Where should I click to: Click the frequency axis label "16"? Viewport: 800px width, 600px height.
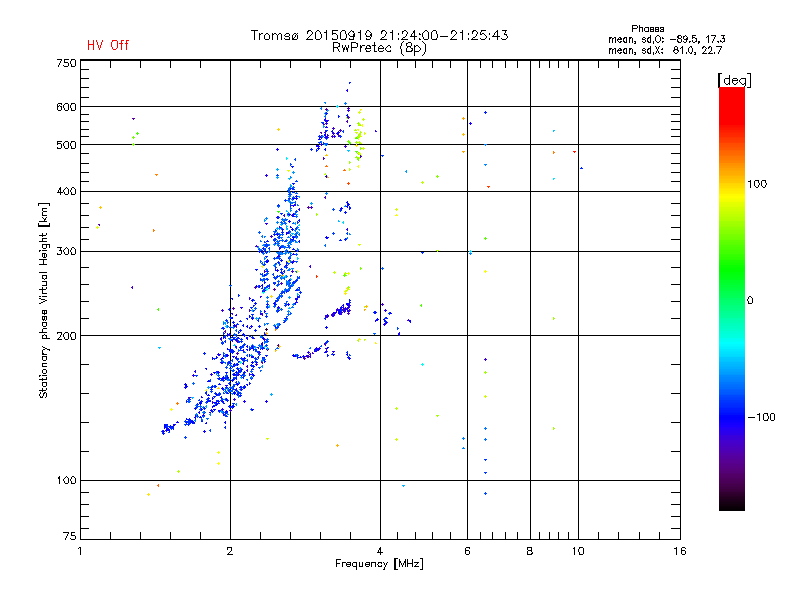(680, 551)
